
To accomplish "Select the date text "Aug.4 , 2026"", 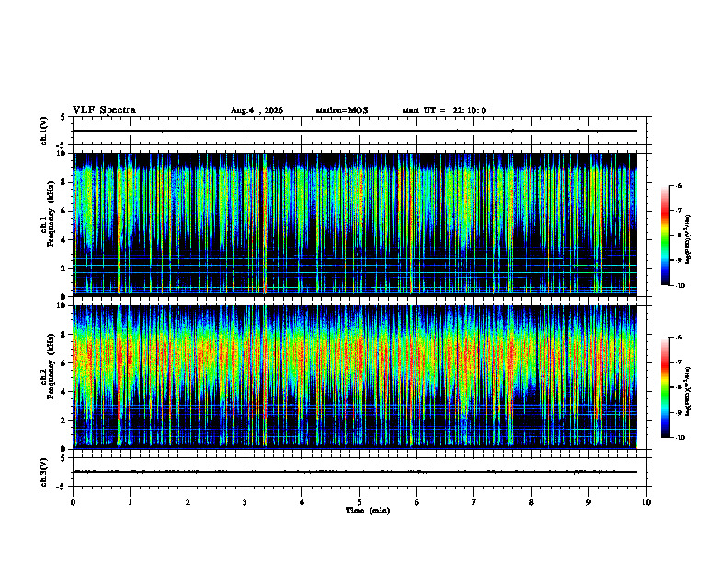I will [256, 110].
